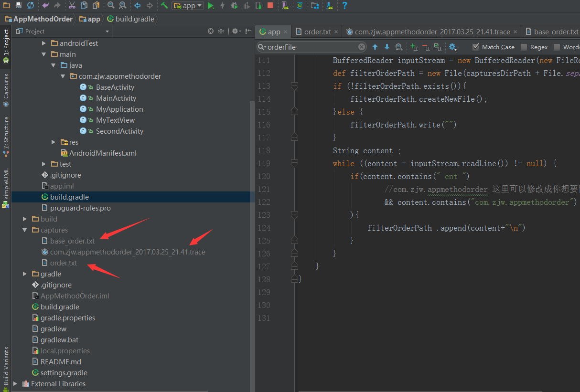The image size is (580, 392).
Task: Expand the External Libraries node
Action: pos(16,384)
